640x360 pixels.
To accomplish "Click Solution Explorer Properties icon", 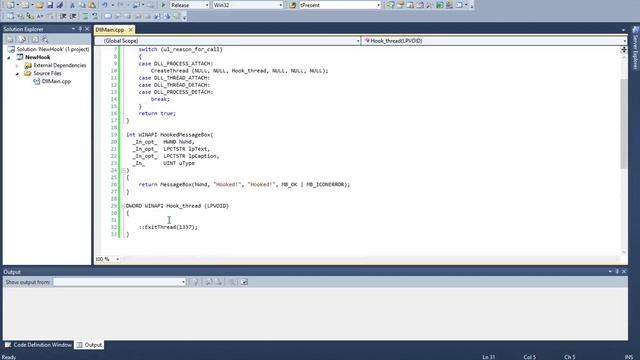I will click(x=10, y=39).
